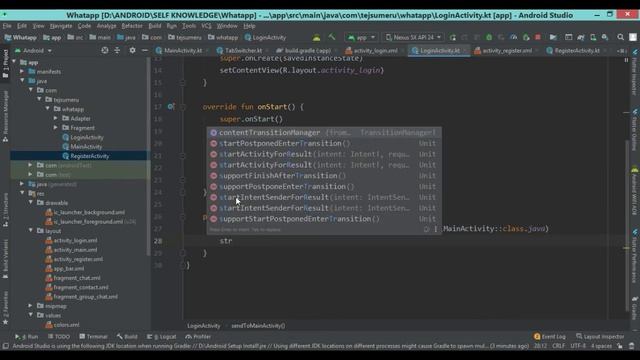Click the Android robot icon left of hammer
The height and width of the screenshot is (360, 640).
point(316,37)
